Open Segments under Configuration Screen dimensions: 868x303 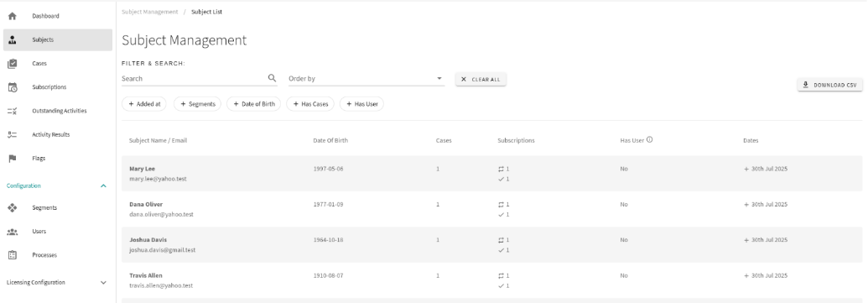58,207
